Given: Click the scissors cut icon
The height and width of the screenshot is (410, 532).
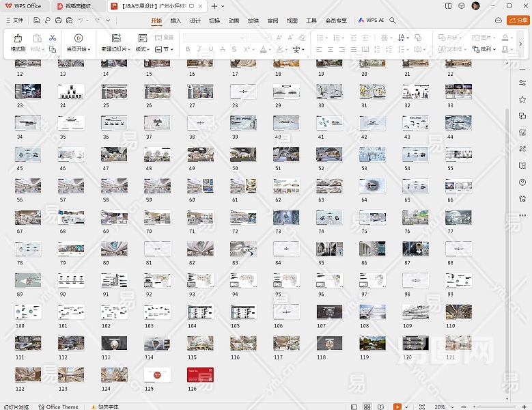Looking at the screenshot, I should coord(53,38).
